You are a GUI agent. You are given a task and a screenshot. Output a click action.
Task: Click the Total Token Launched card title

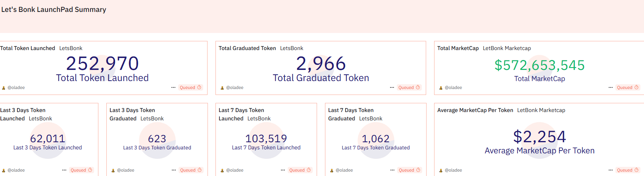click(x=27, y=48)
